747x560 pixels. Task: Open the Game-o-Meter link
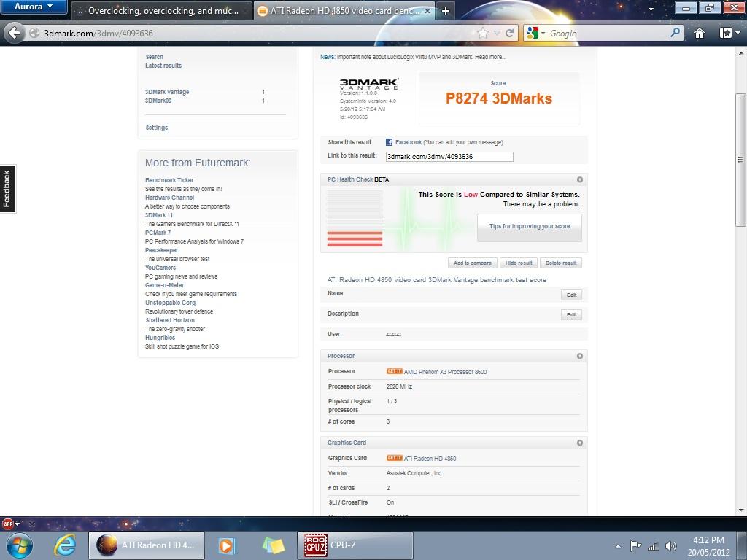(x=164, y=285)
